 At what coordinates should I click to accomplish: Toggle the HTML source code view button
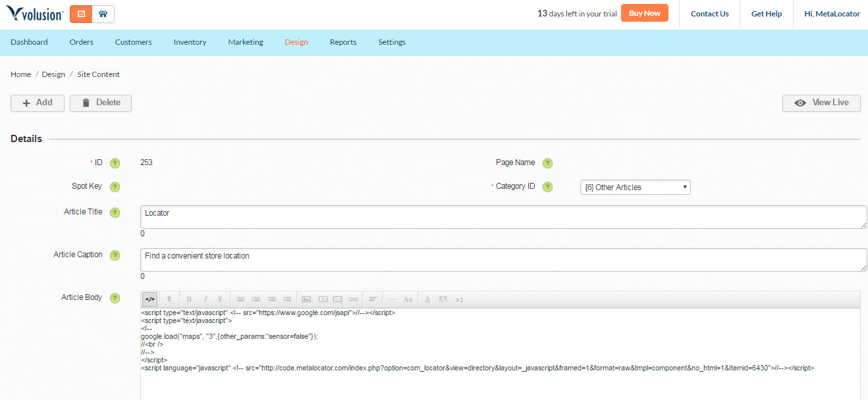tap(150, 299)
